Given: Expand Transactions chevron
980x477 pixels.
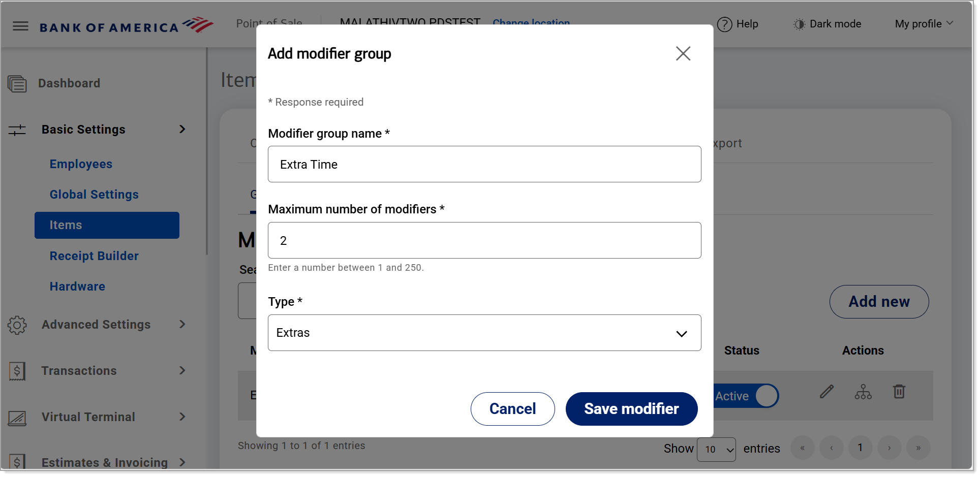Looking at the screenshot, I should (x=182, y=371).
